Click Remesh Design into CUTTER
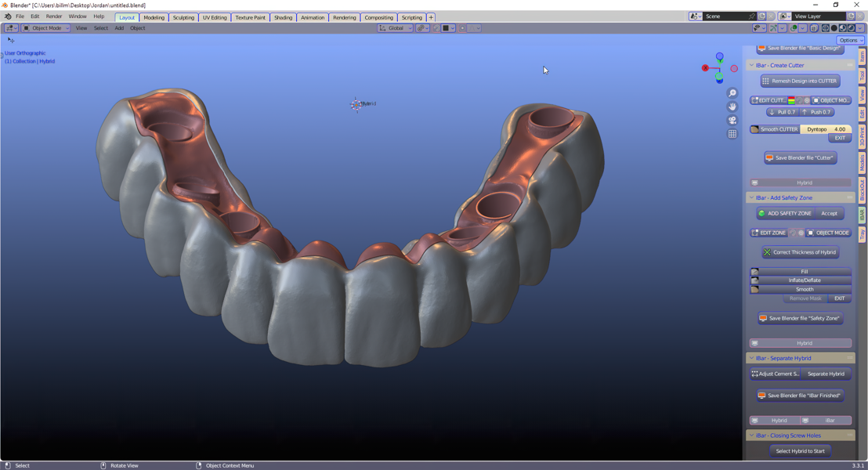Screen dimensions: 868x470 800,81
